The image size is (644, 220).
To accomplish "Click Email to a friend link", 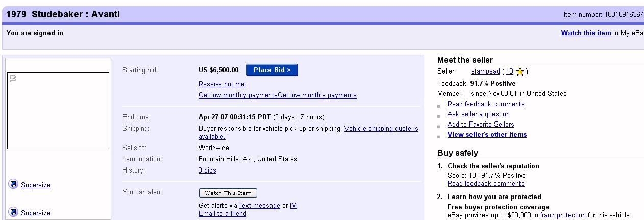I will 222,214.
